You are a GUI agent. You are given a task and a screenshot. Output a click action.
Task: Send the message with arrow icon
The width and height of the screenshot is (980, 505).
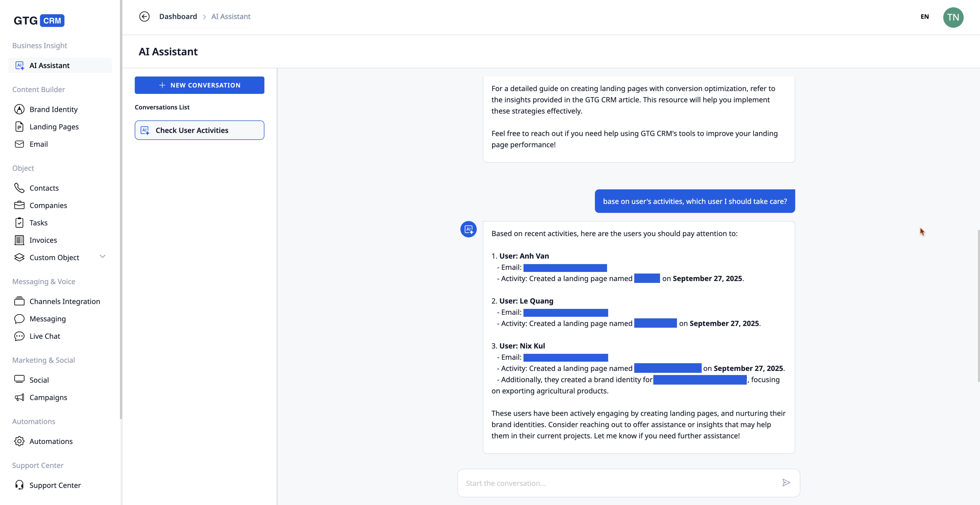coord(786,483)
